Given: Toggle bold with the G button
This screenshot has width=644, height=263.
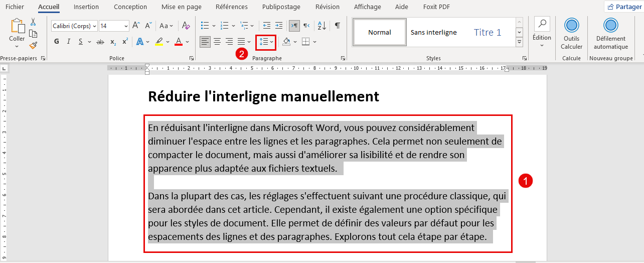Looking at the screenshot, I should pos(57,42).
